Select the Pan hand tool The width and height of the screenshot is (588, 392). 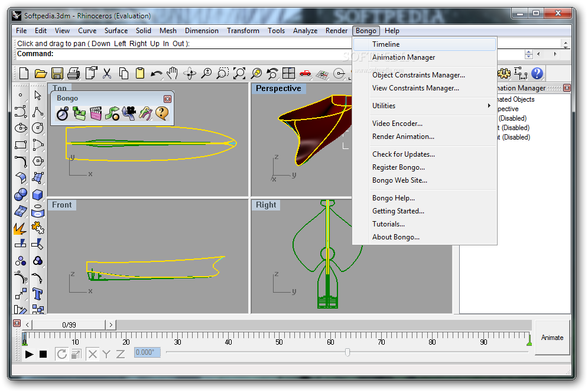[173, 73]
